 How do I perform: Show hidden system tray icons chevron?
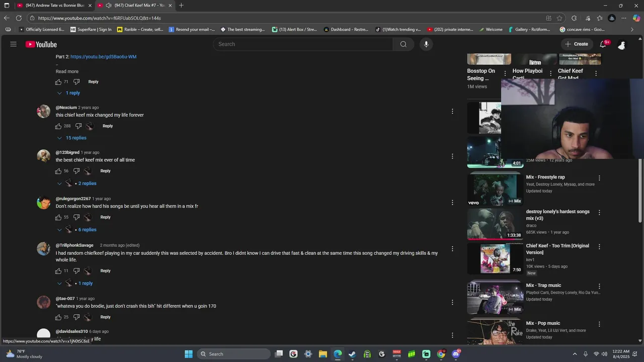click(575, 354)
